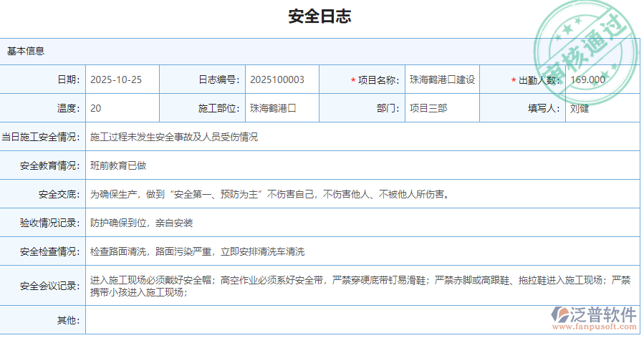Click the 温度: label

69,108
